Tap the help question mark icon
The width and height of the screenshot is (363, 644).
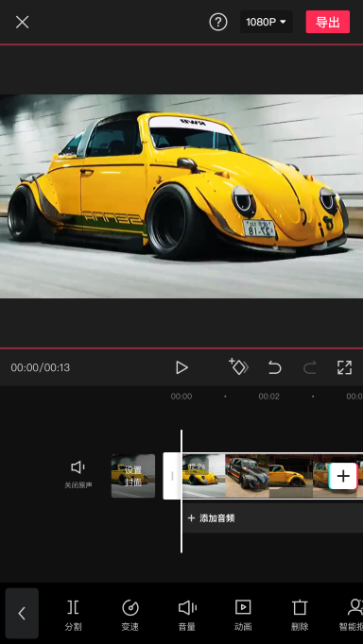click(x=217, y=22)
